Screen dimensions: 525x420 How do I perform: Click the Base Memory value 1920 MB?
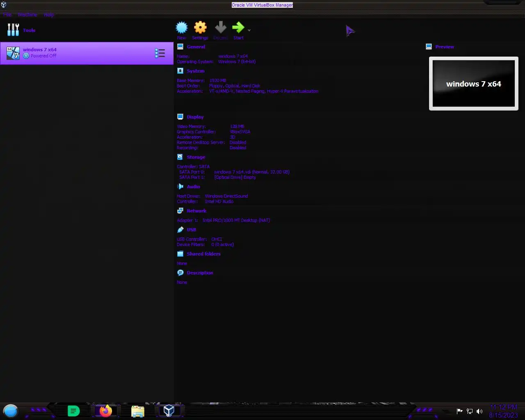tap(218, 80)
